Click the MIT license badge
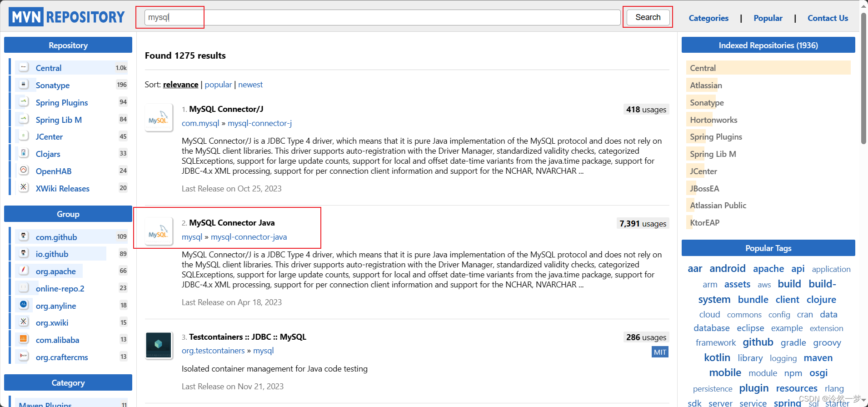 tap(660, 352)
